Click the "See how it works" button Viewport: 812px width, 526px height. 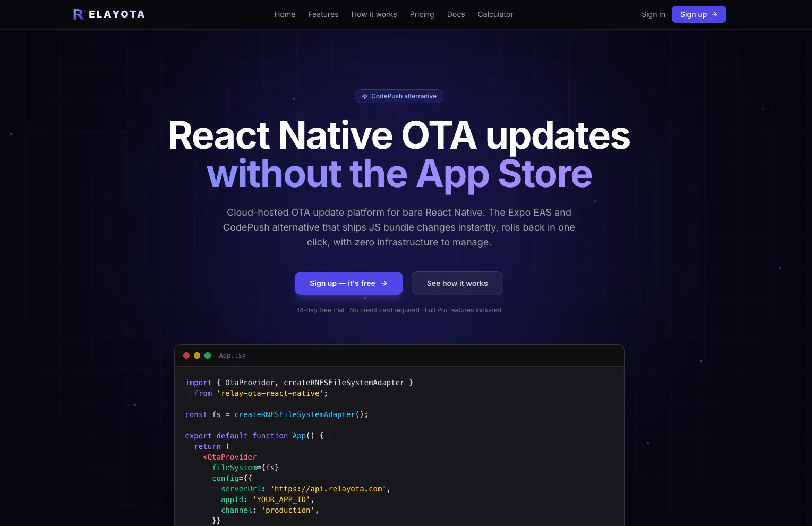[457, 283]
